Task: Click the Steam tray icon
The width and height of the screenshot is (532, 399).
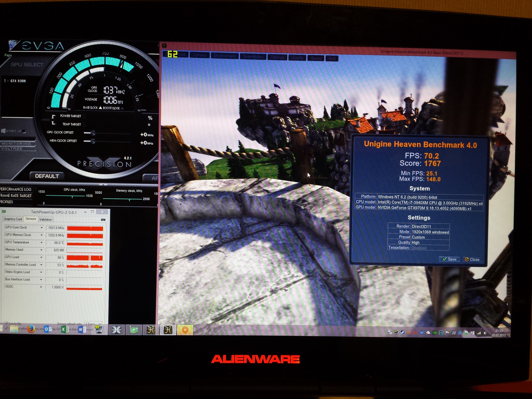Action: coord(403,332)
